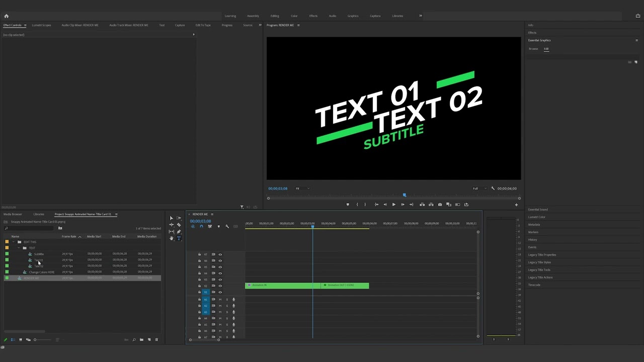Open the Project panel menu
Screen dimensions: 644x362
116,214
